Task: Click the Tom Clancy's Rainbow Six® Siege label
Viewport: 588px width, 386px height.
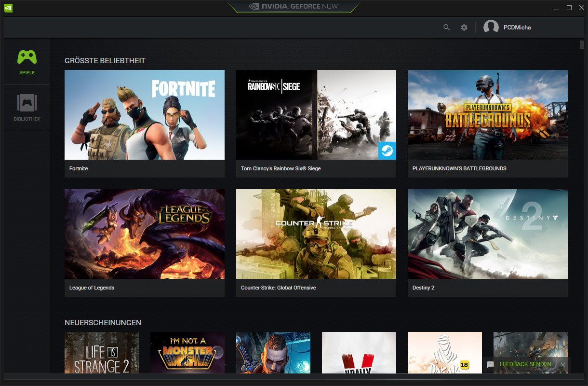Action: (x=281, y=169)
